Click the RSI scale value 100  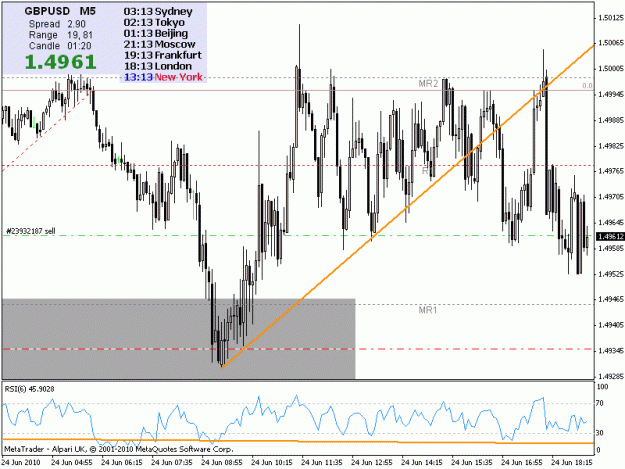(603, 387)
